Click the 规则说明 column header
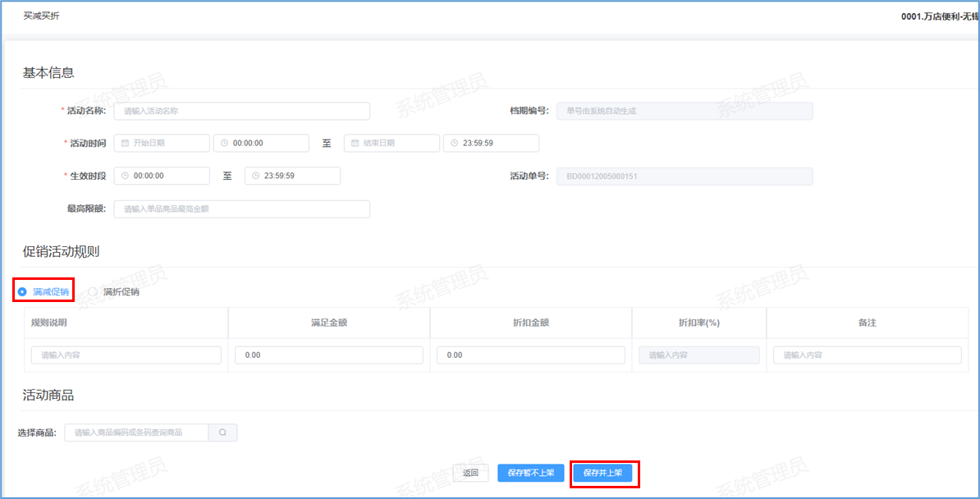This screenshot has height=499, width=980. [x=48, y=323]
